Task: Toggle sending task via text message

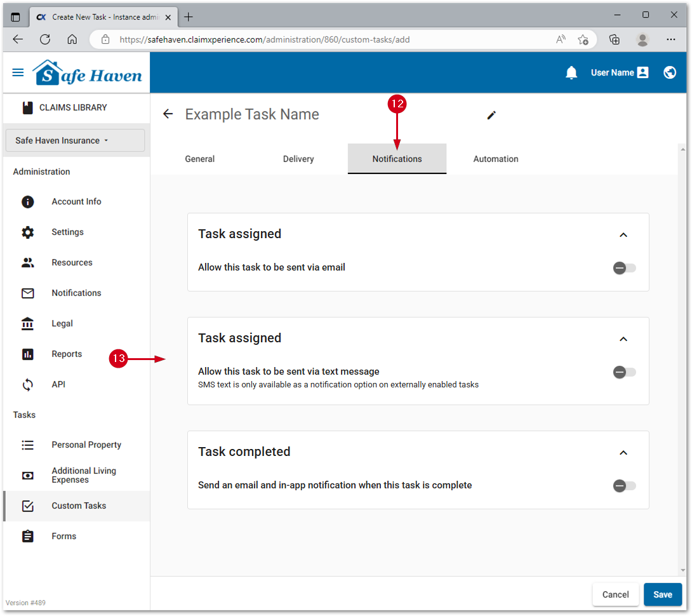Action: pos(623,372)
